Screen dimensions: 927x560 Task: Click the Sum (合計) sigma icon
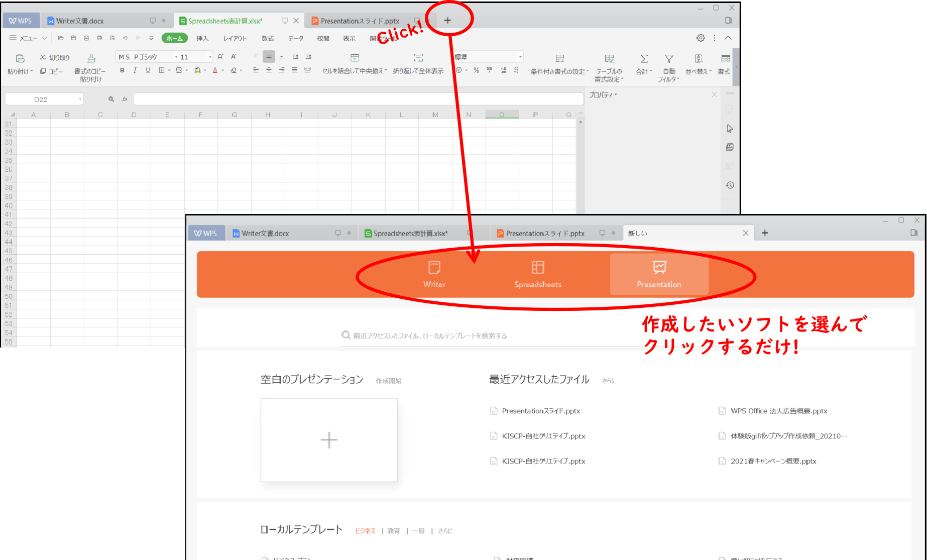pyautogui.click(x=644, y=59)
